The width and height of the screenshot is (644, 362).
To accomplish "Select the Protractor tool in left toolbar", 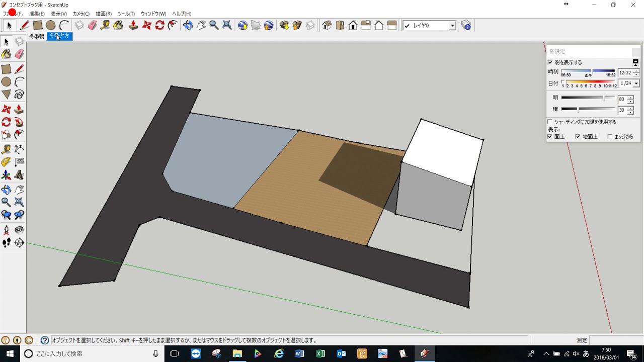I will 6,162.
